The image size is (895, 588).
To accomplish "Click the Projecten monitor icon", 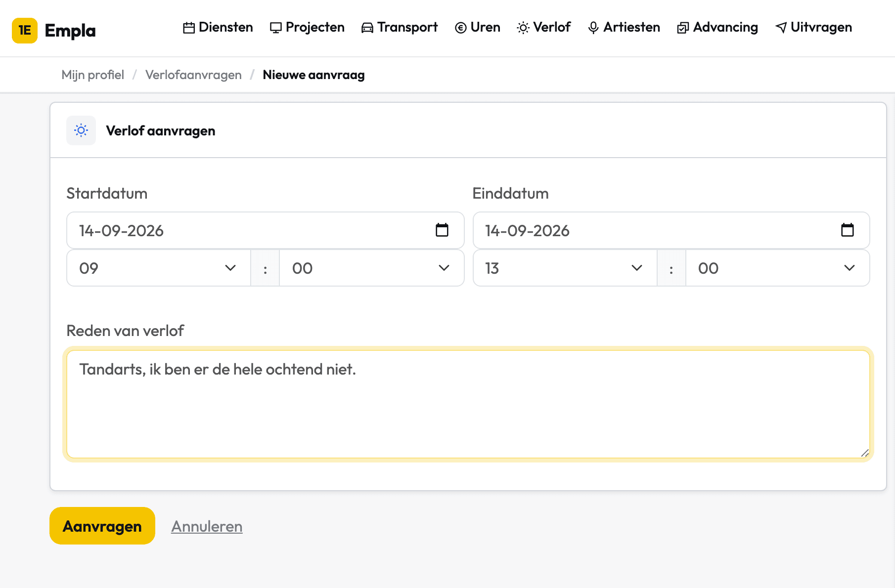I will pos(276,28).
